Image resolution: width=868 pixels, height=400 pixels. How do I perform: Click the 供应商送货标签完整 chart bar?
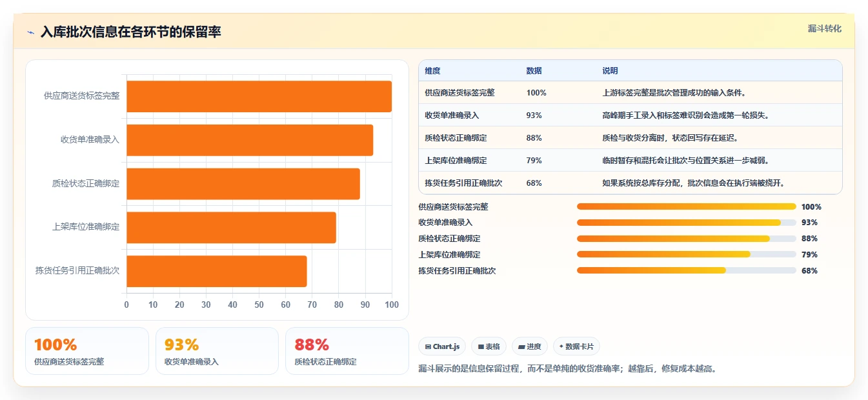(259, 96)
